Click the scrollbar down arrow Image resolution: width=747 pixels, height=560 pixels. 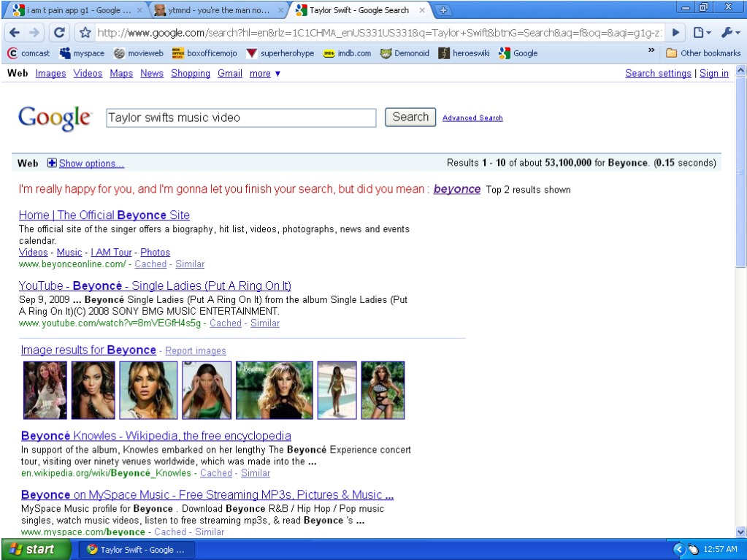tap(741, 532)
